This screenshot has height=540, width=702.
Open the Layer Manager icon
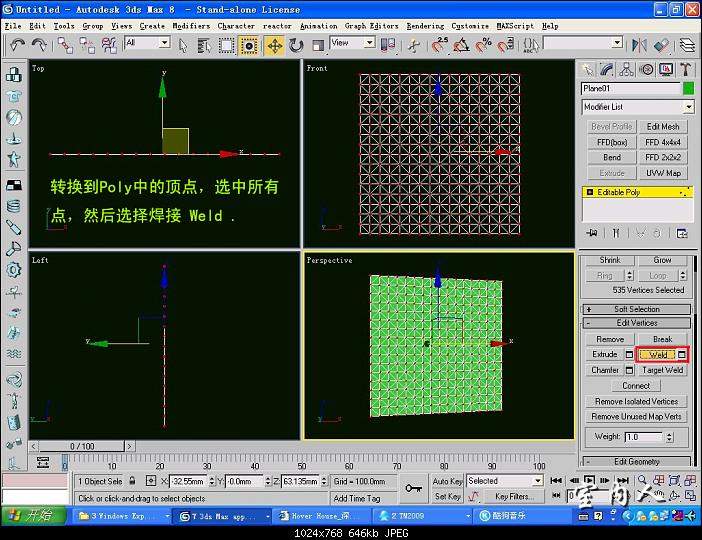coord(687,45)
